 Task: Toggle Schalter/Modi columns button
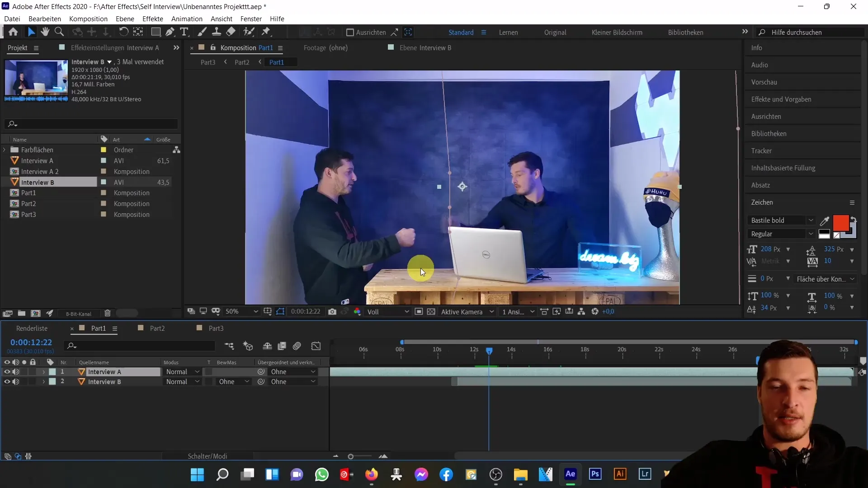click(208, 456)
